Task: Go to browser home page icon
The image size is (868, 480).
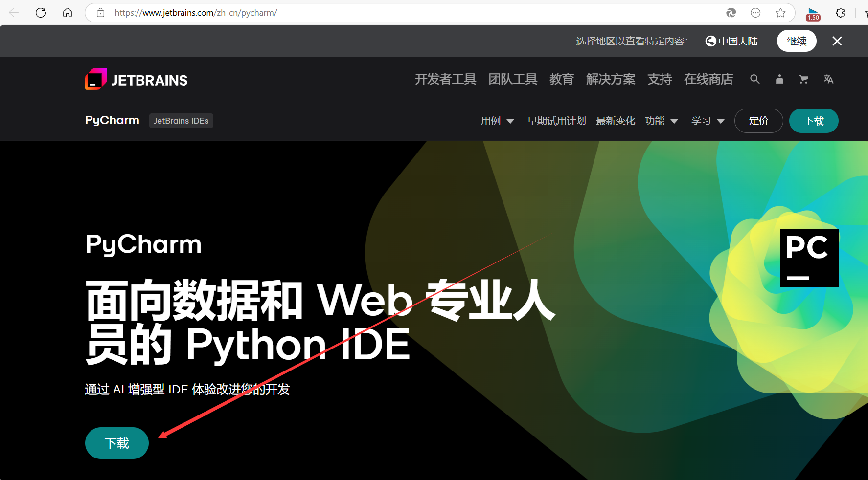Action: [x=68, y=13]
